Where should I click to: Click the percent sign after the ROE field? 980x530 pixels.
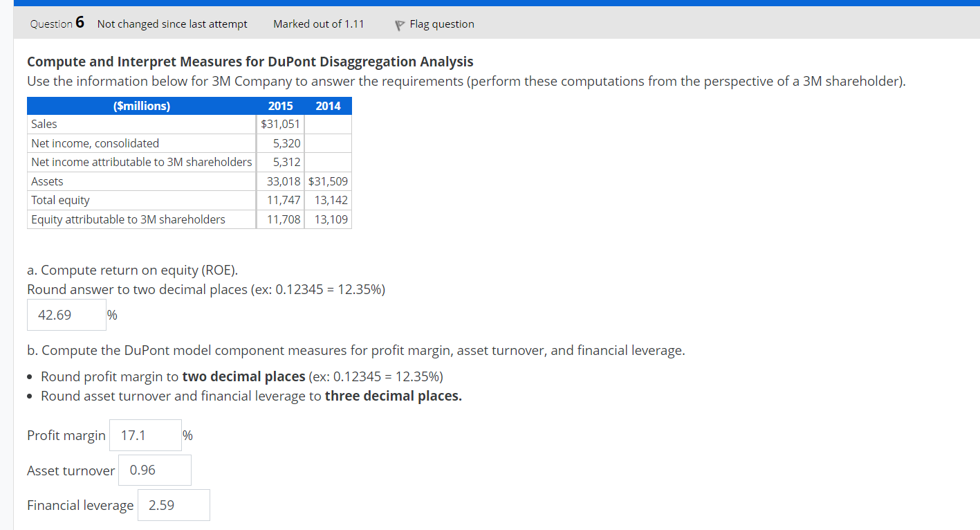click(x=111, y=315)
